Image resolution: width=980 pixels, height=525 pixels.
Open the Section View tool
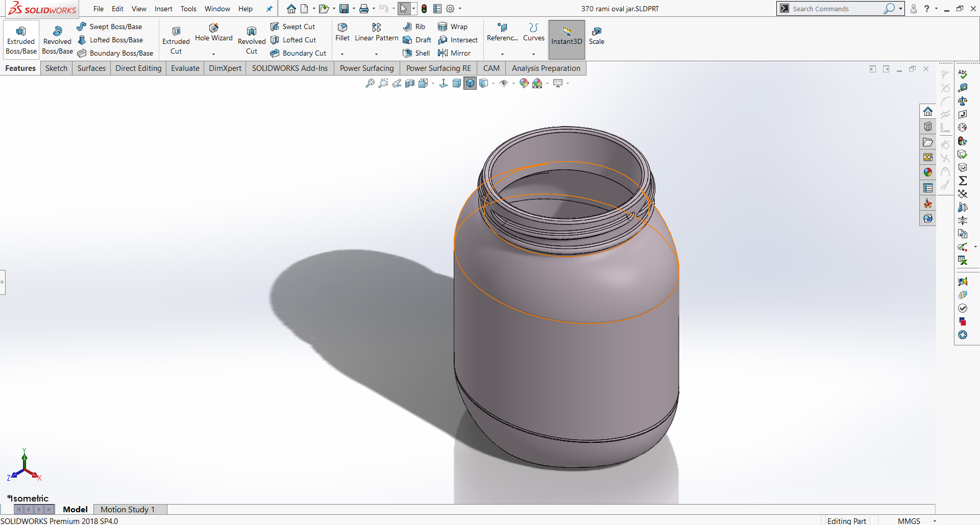pyautogui.click(x=410, y=84)
